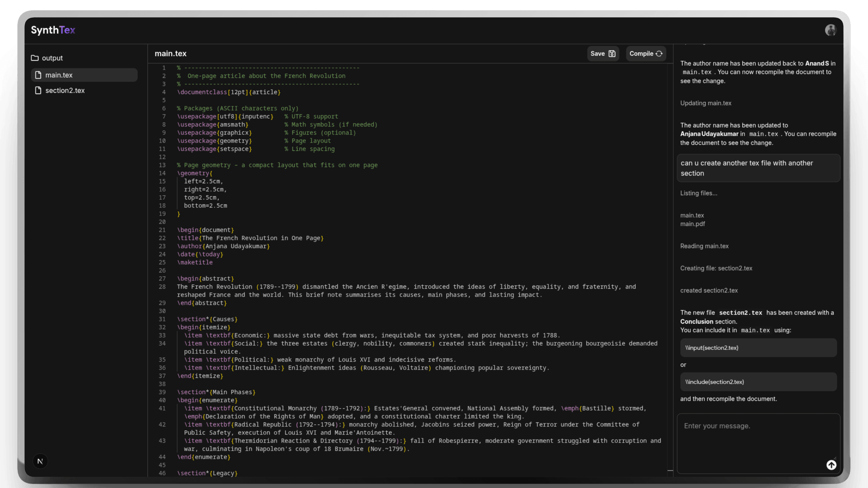This screenshot has width=868, height=488.
Task: Click line 23 author line in editor
Action: point(223,246)
